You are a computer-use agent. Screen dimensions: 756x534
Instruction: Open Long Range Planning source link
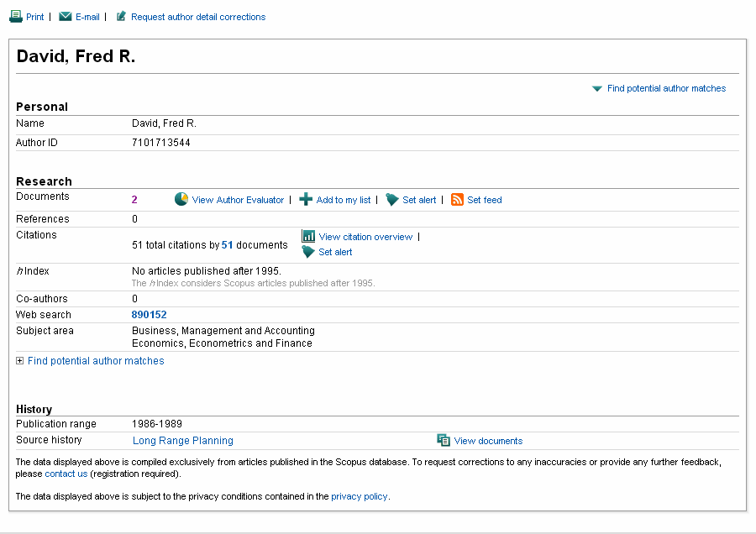click(x=183, y=441)
